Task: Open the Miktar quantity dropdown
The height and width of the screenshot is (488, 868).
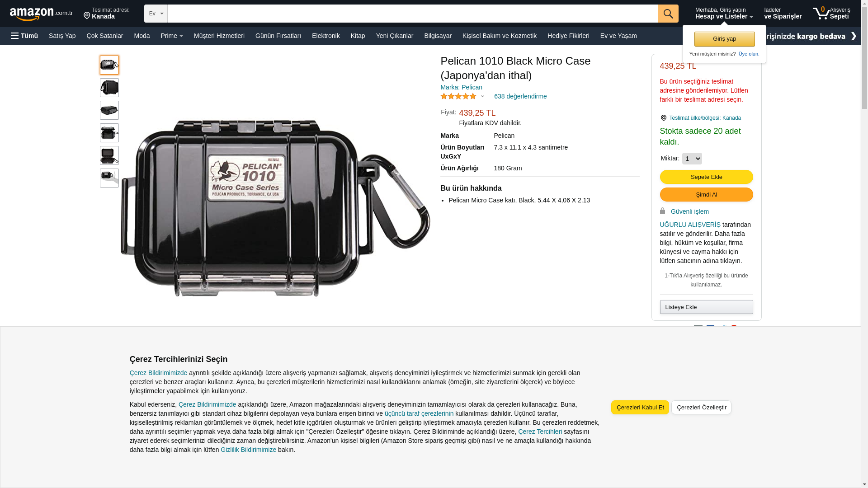Action: (692, 159)
